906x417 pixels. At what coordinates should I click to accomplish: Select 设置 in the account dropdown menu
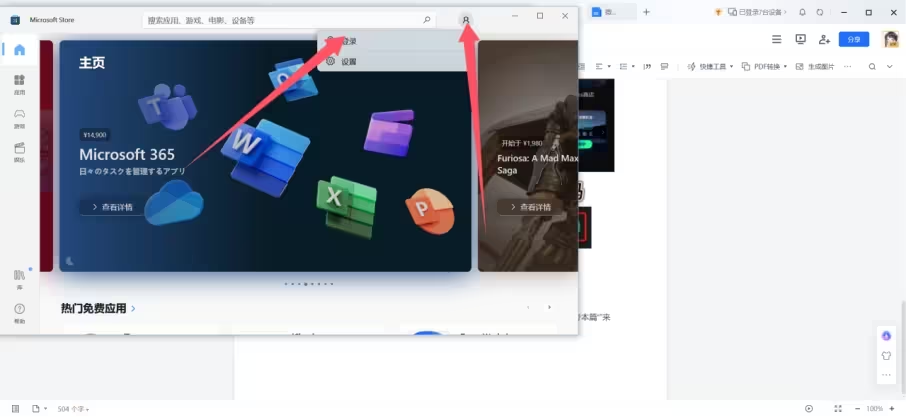(392, 61)
